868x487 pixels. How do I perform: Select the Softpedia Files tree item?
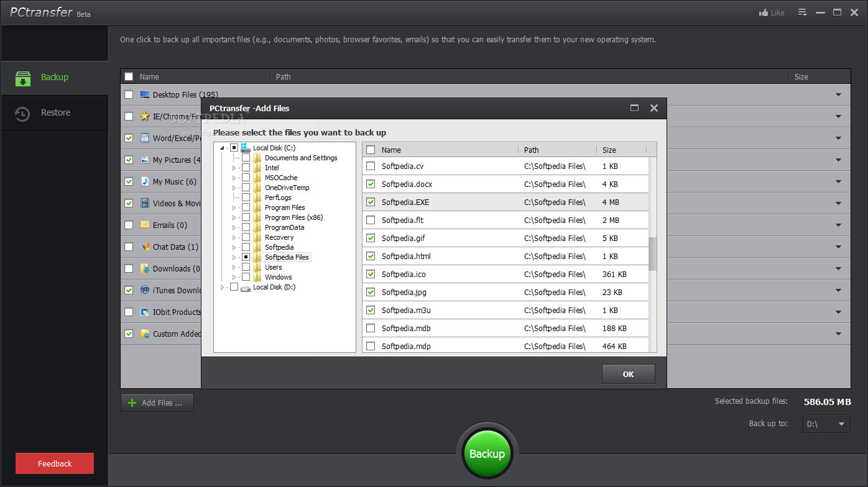click(x=287, y=257)
